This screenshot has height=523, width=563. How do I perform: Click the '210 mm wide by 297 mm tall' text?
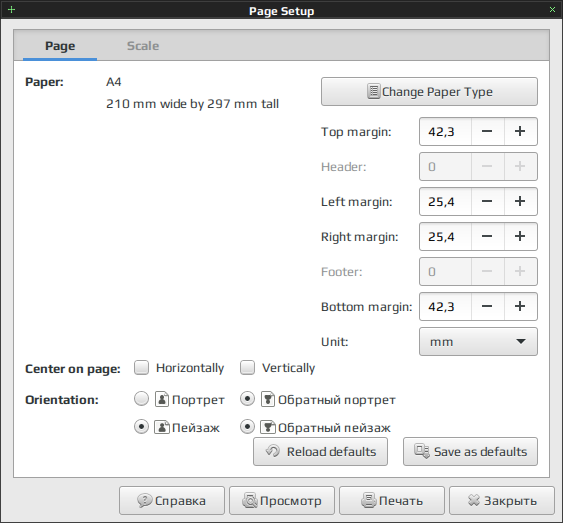192,104
